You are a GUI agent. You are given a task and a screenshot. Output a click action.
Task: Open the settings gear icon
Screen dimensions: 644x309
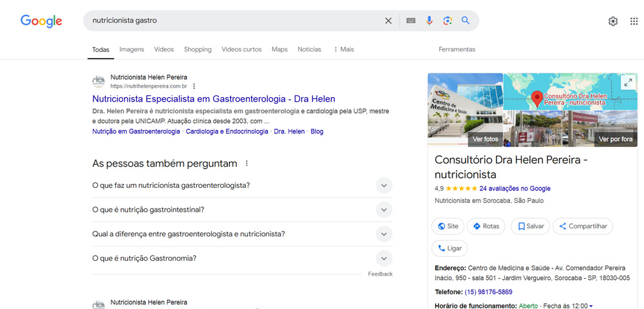click(x=613, y=21)
